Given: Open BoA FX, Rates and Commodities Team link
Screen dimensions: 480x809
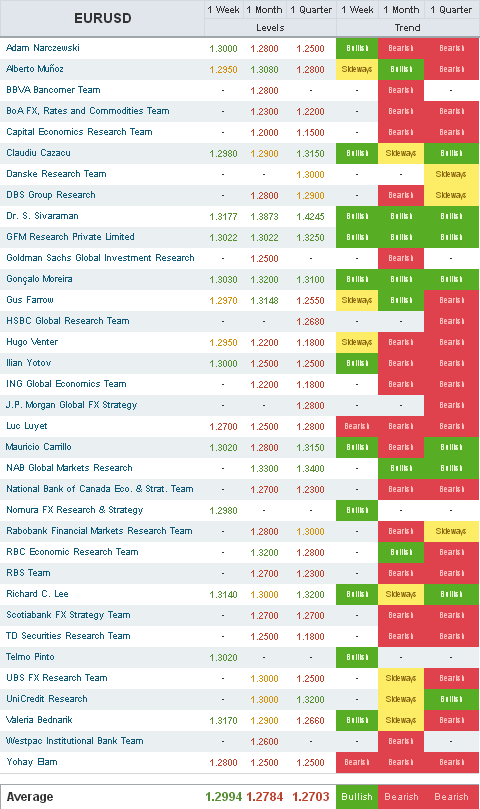Looking at the screenshot, I should (88, 111).
